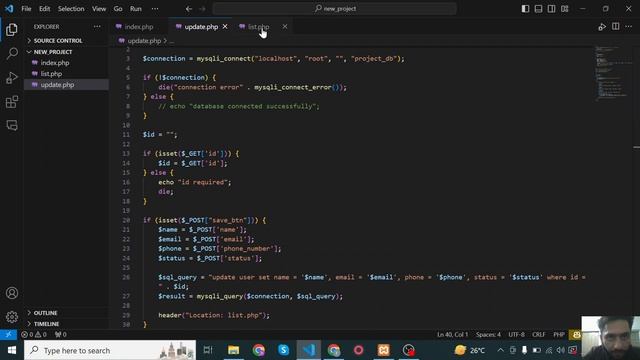Collapse the NEW_PROJECT folder section

click(x=53, y=52)
